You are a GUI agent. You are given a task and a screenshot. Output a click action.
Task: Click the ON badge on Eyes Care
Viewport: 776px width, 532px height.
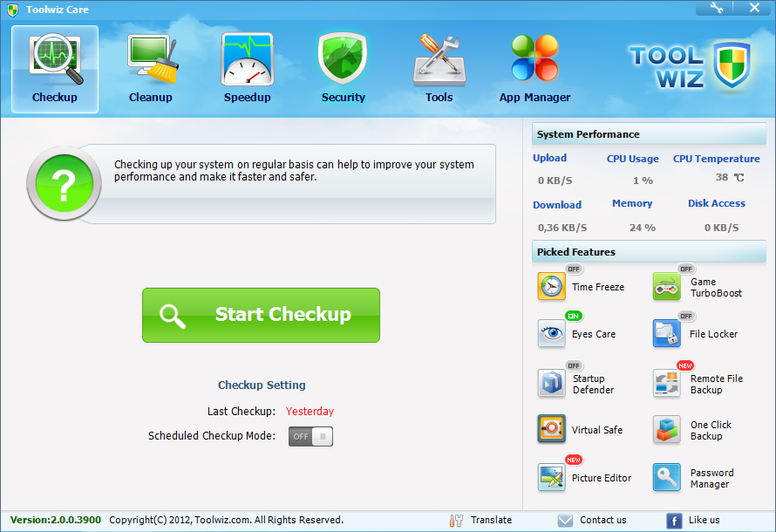point(574,316)
